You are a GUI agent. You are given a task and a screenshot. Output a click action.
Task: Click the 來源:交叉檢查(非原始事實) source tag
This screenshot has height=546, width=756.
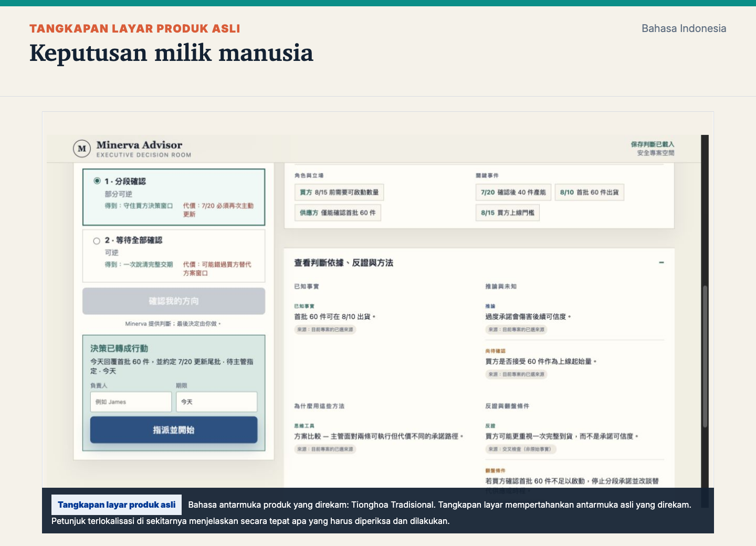[x=521, y=449]
